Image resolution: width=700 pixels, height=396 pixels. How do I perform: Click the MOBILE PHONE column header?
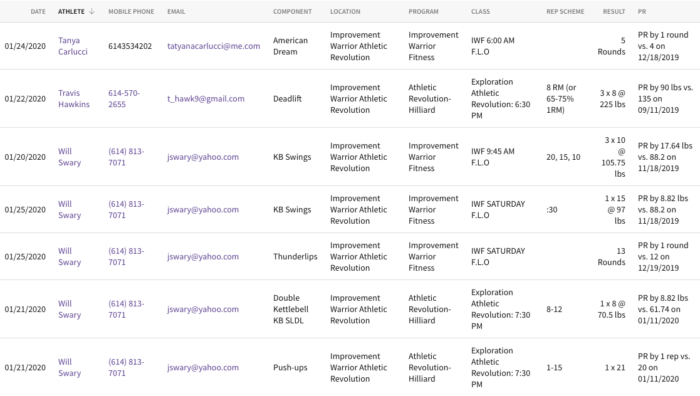tap(131, 12)
